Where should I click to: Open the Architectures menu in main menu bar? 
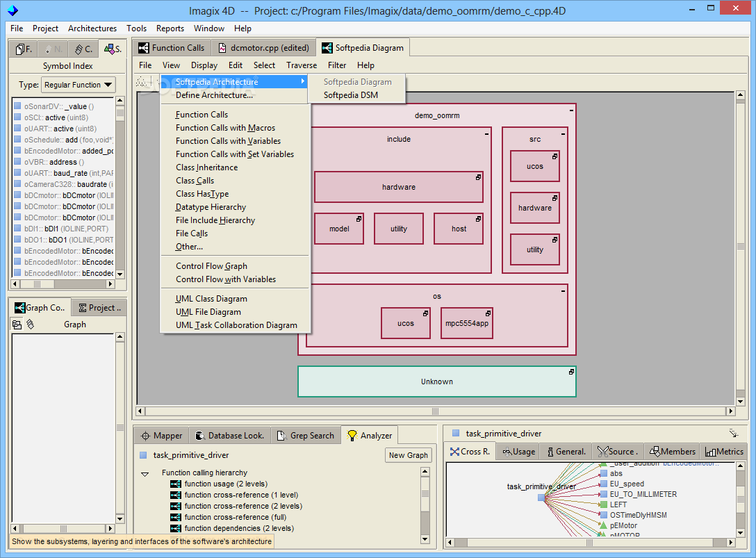click(x=92, y=28)
